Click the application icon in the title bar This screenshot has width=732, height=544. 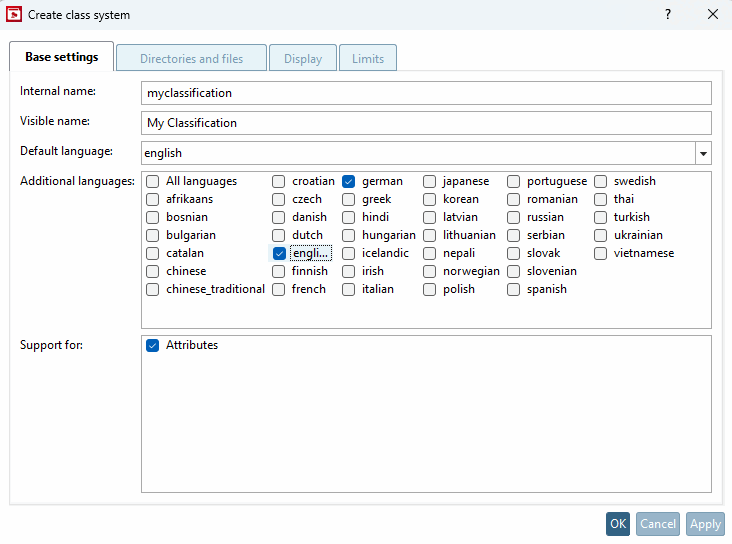(x=14, y=14)
